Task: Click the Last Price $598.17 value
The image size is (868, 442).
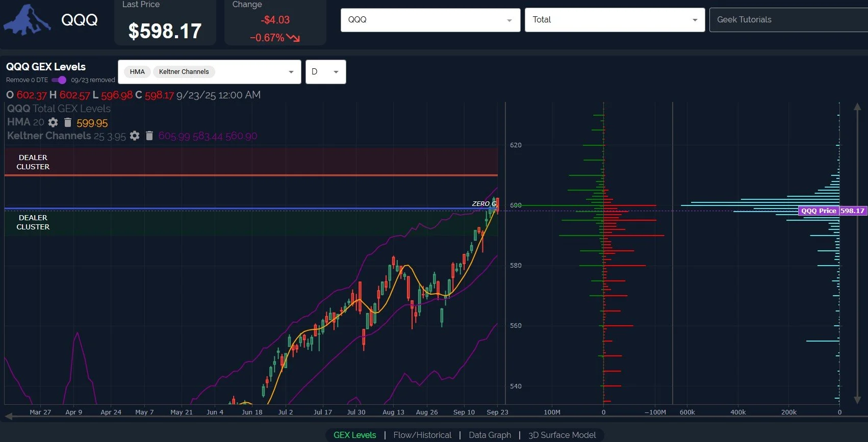Action: tap(165, 31)
